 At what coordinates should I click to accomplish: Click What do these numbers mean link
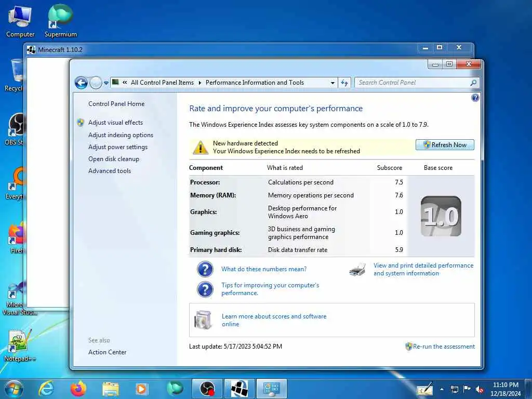pyautogui.click(x=264, y=269)
